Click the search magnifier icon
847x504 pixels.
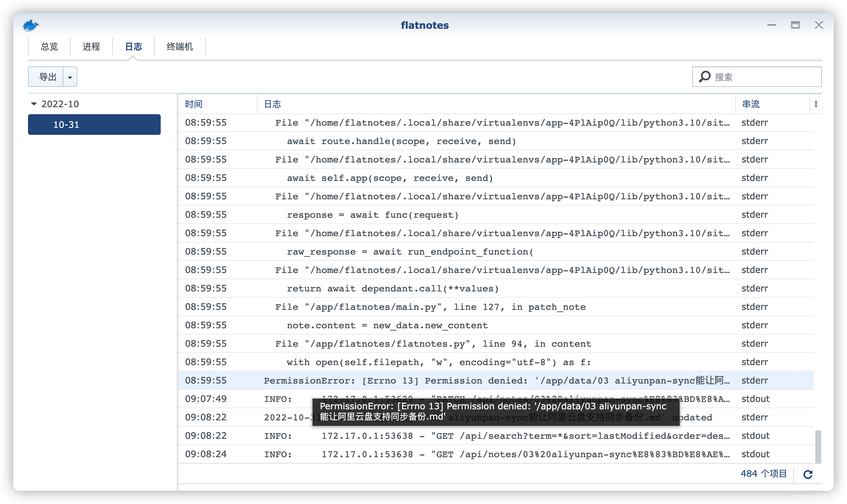tap(705, 77)
